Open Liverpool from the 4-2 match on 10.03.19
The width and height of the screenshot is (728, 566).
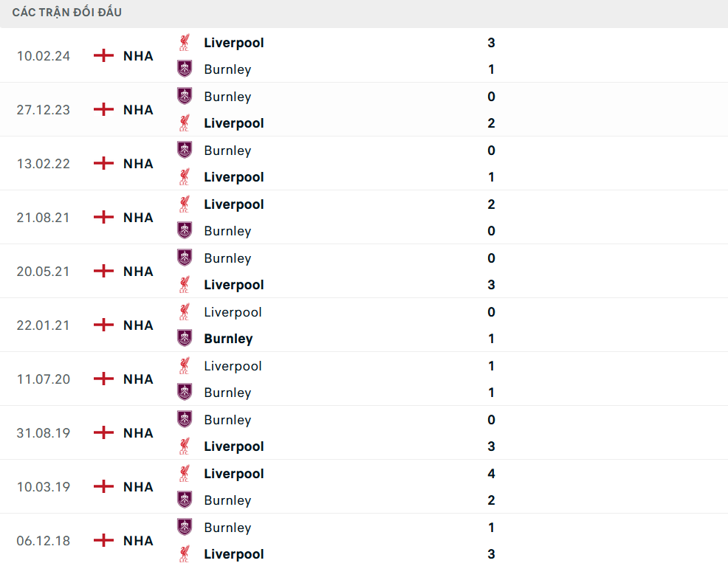[234, 473]
